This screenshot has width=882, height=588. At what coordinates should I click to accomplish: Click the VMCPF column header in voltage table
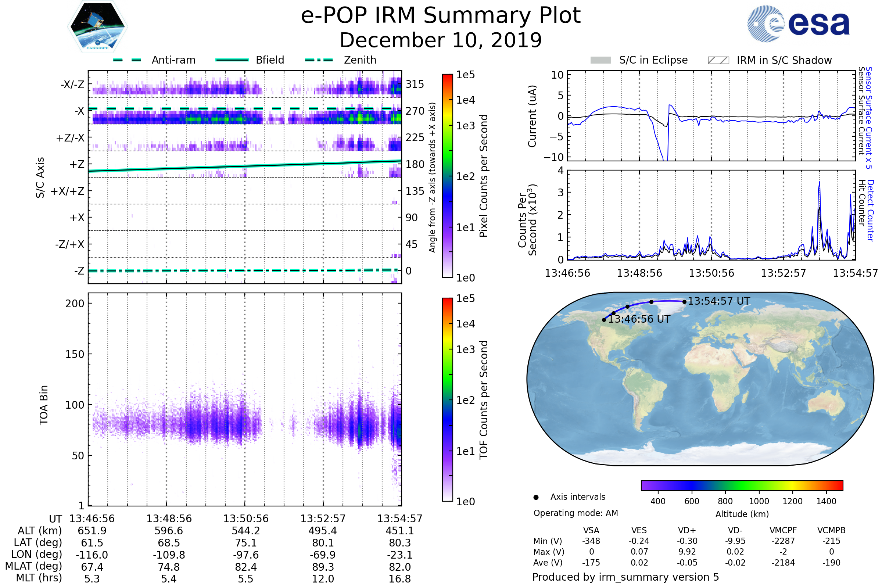[783, 530]
